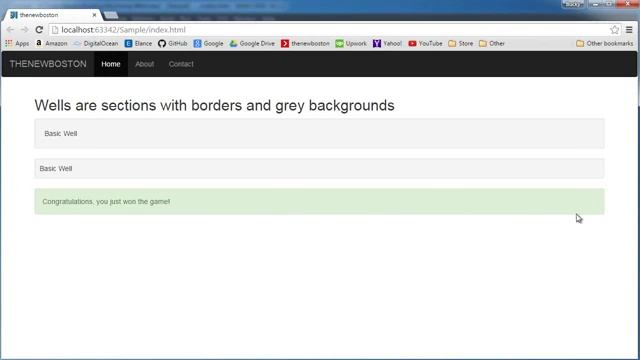Viewport: 640px width, 360px height.
Task: Open the Chrome hamburger menu
Action: click(x=629, y=30)
